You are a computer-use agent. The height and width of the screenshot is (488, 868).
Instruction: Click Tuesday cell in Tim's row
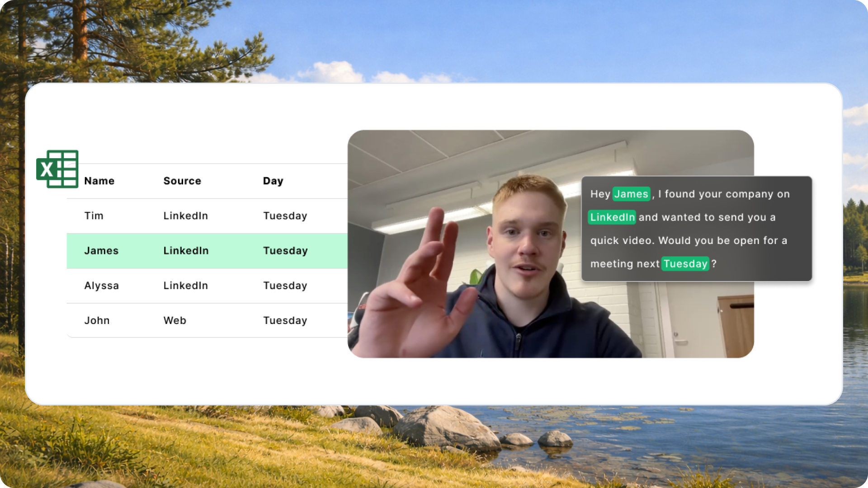pyautogui.click(x=285, y=216)
